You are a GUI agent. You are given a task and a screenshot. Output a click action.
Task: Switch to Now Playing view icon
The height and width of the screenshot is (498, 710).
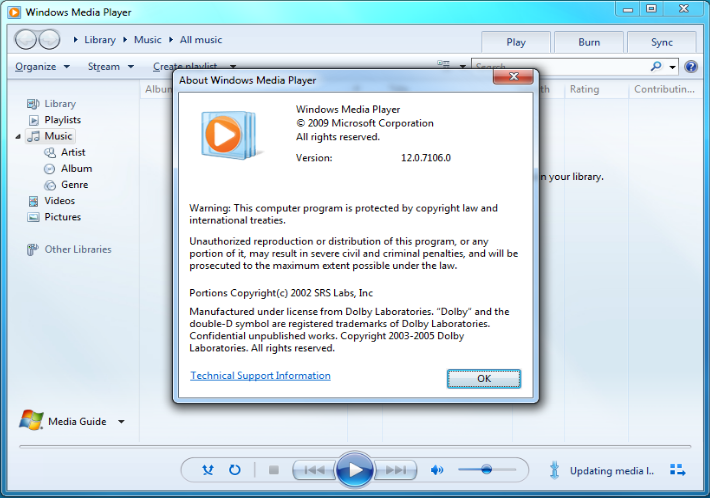(x=677, y=470)
